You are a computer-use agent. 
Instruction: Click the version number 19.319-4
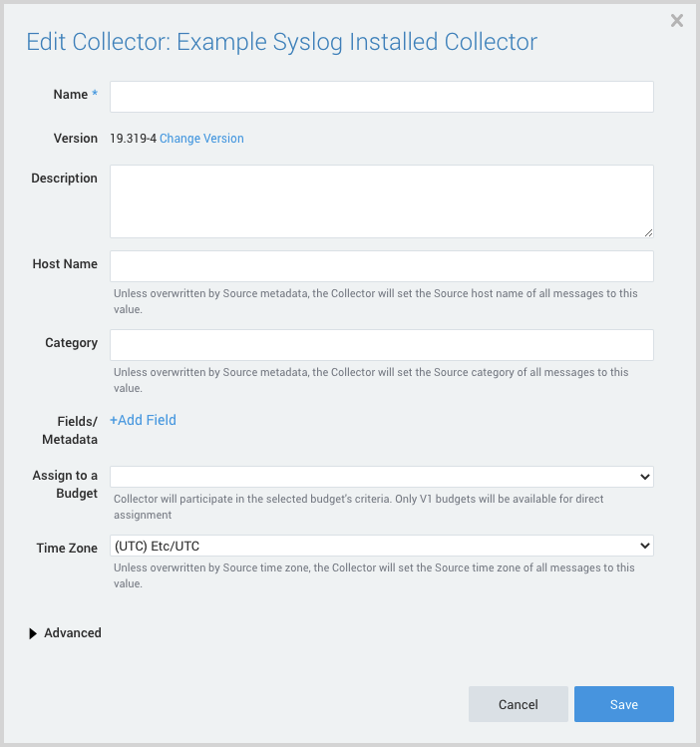pos(133,139)
